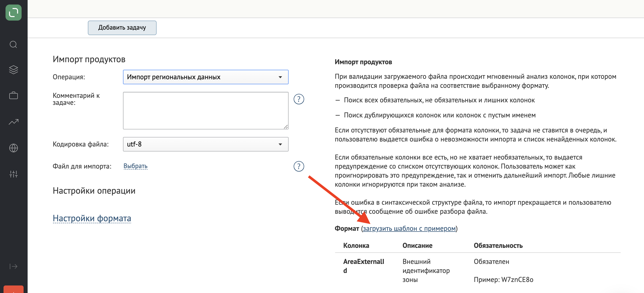Open the Операция dropdown
Image resolution: width=644 pixels, height=293 pixels.
(206, 77)
